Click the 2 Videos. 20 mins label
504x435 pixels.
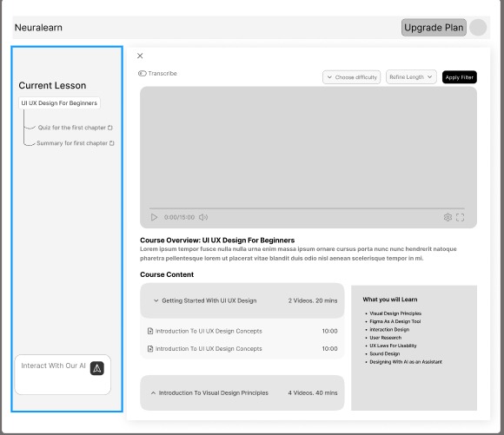pos(313,300)
